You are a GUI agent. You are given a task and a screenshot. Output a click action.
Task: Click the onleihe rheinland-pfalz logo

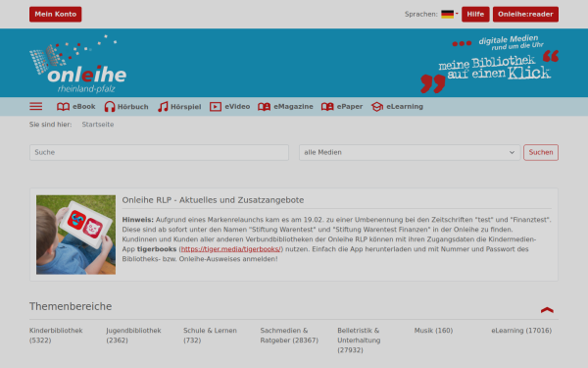(78, 64)
